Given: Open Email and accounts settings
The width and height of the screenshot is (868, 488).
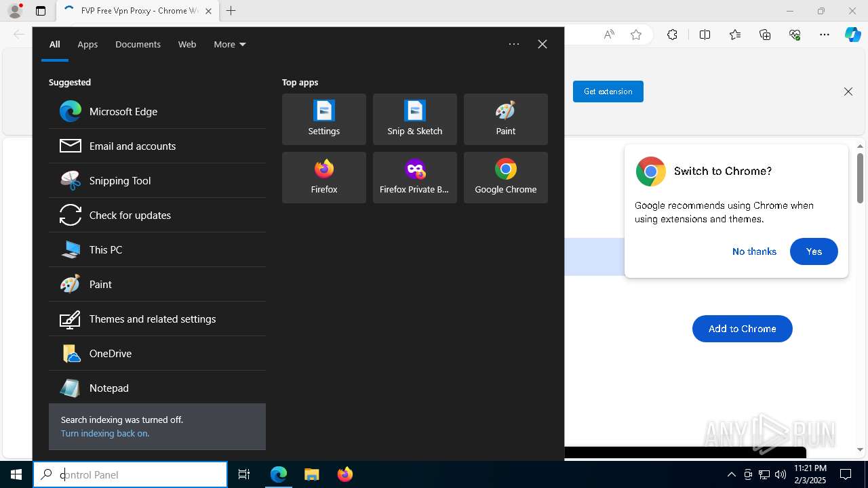Looking at the screenshot, I should click(157, 146).
